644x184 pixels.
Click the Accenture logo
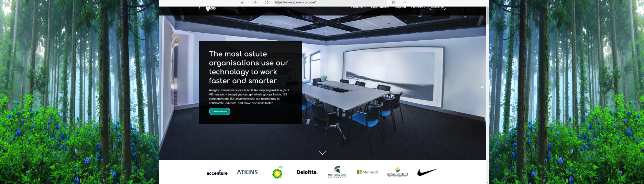click(217, 173)
